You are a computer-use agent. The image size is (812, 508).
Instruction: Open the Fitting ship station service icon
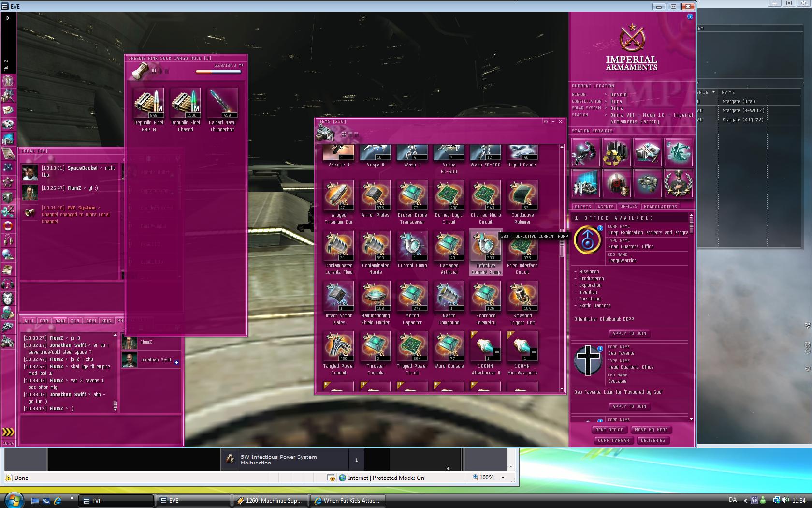(x=647, y=184)
